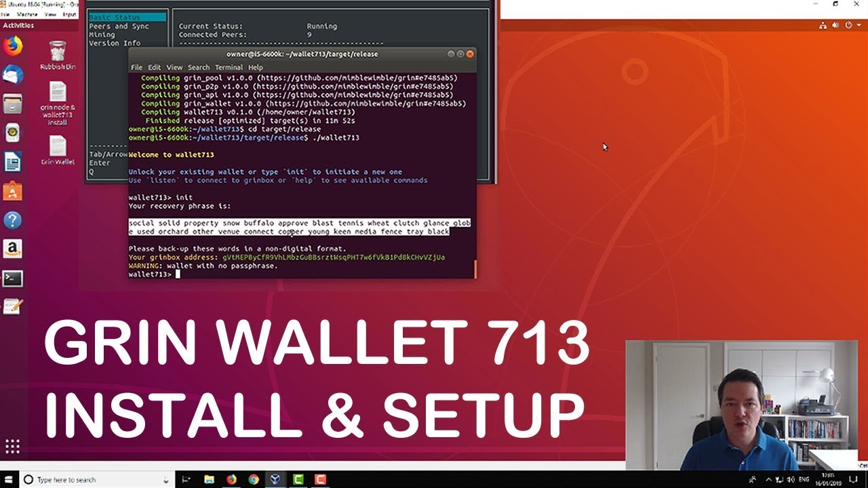Select 'grin node & wallet713 install' desktop file
This screenshot has width=868, height=488.
coord(58,103)
